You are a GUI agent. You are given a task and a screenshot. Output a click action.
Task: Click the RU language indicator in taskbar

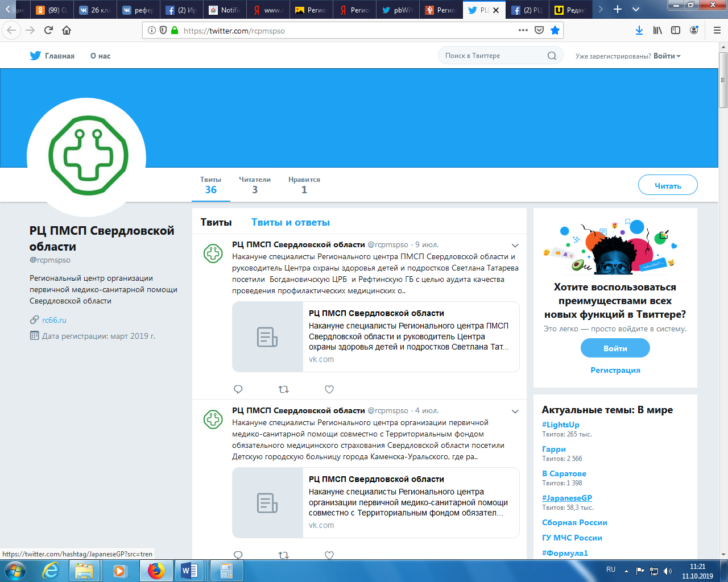[611, 569]
